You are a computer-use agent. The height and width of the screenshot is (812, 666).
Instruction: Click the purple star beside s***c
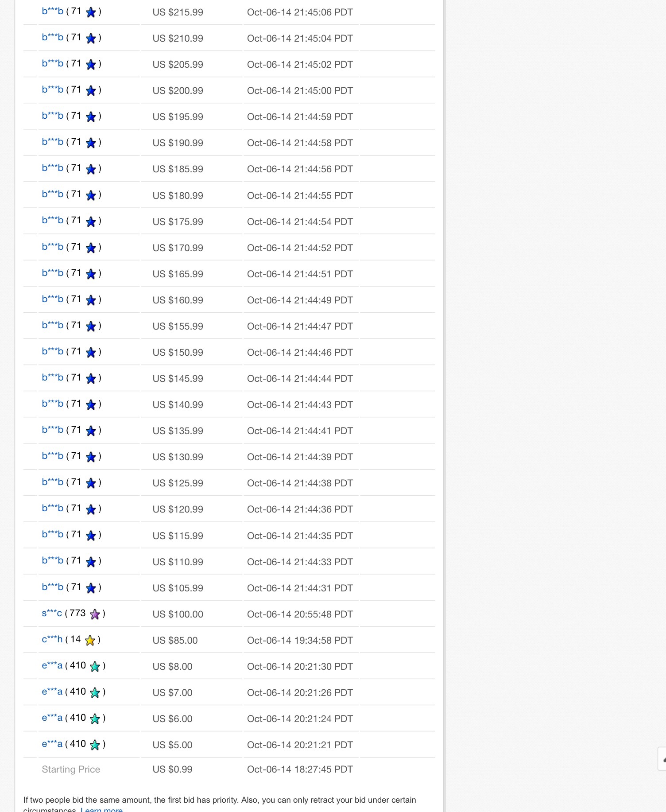pos(95,614)
